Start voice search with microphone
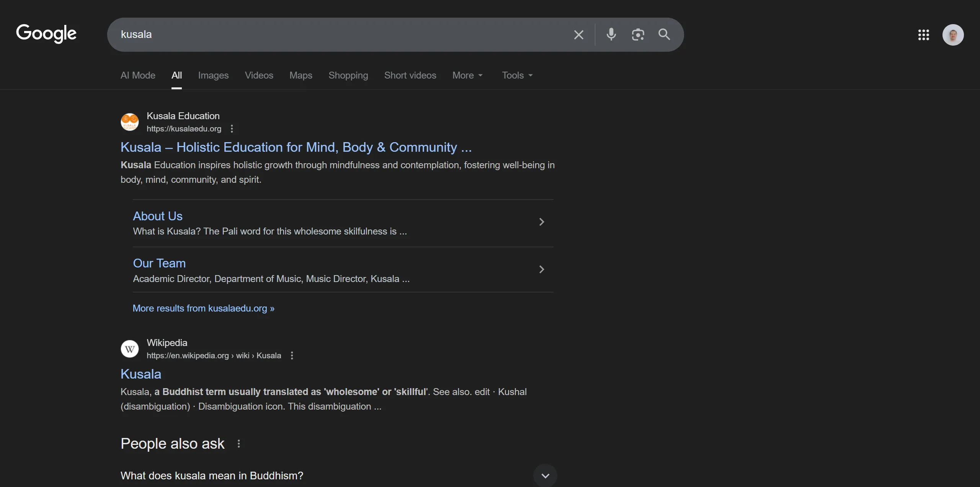Viewport: 980px width, 487px height. (611, 34)
